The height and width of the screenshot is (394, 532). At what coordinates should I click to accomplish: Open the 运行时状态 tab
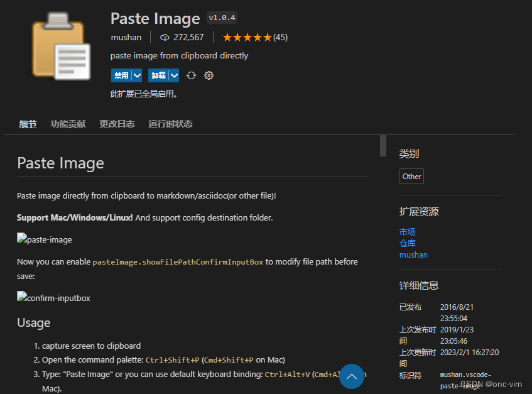170,124
